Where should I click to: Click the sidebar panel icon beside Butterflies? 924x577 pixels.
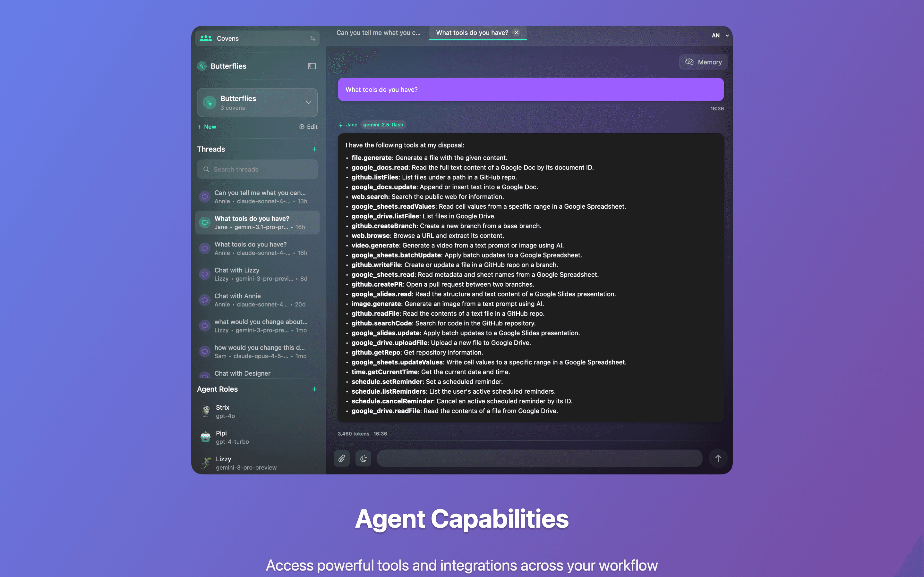312,66
